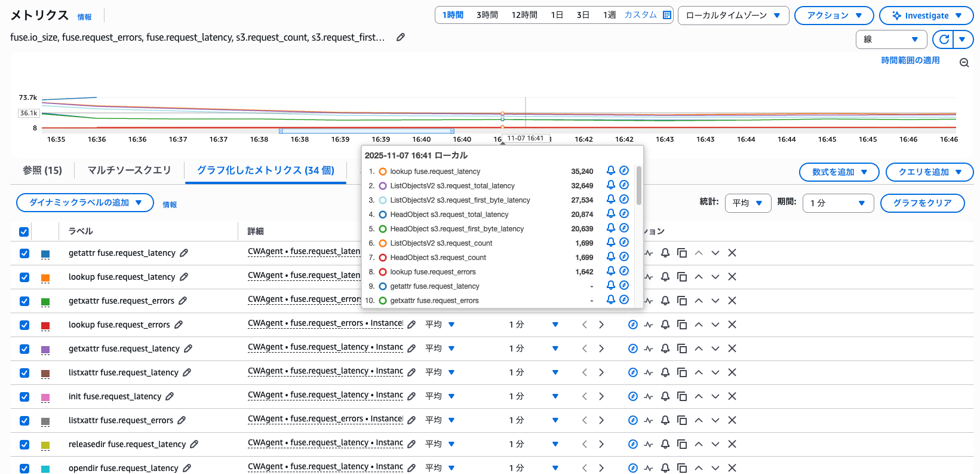Create alarm for getxattr fuse.request_errors row
Screen dimensions: 980x474
point(665,301)
